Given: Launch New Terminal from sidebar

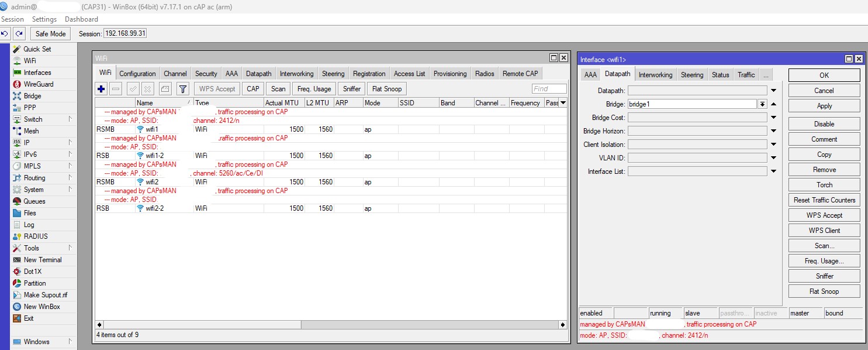Looking at the screenshot, I should click(x=43, y=260).
